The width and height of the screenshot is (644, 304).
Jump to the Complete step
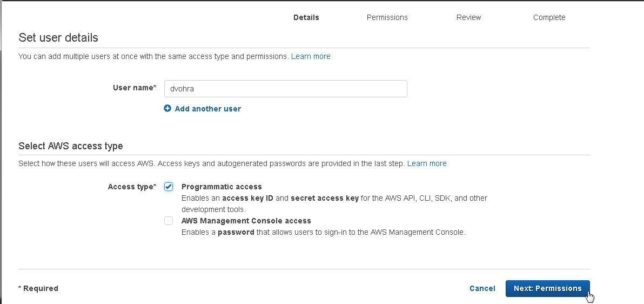pyautogui.click(x=549, y=17)
